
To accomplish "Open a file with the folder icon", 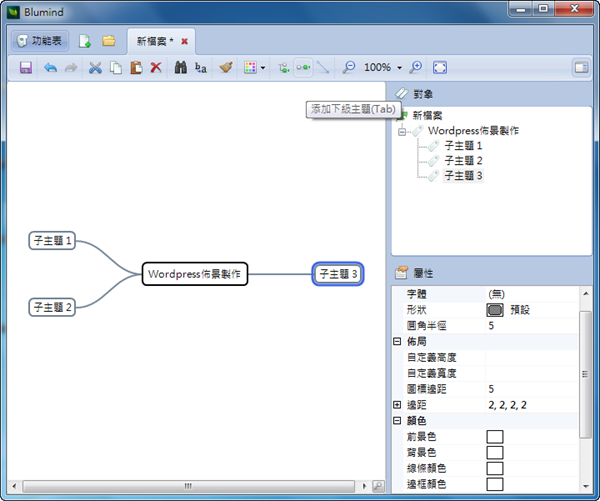I will (x=109, y=41).
